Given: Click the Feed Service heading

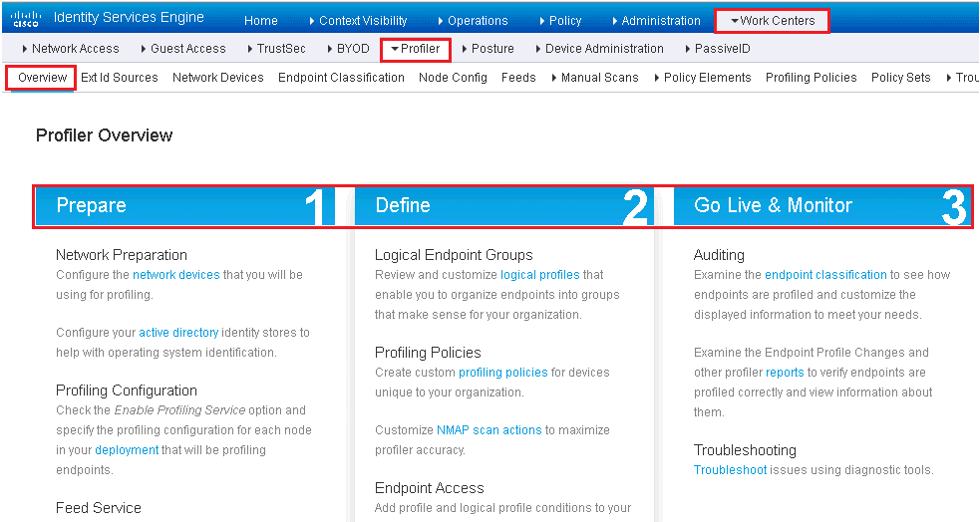Looking at the screenshot, I should click(x=98, y=508).
